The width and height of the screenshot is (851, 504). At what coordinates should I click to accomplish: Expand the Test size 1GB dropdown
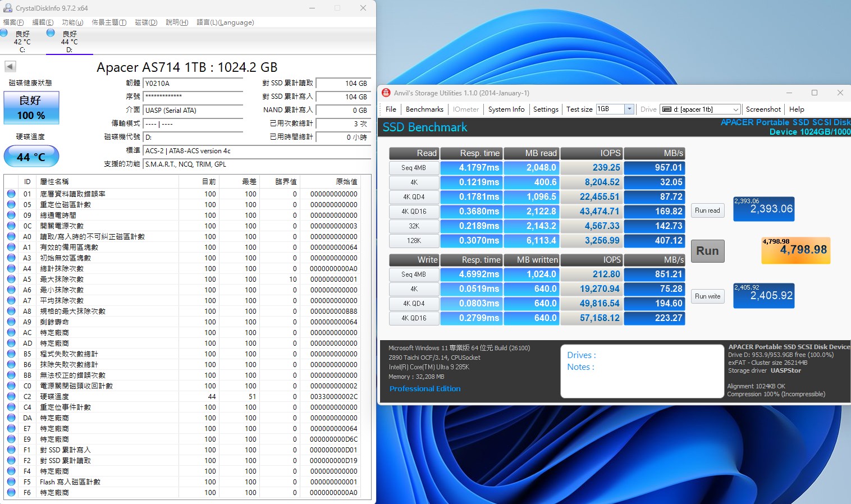click(x=629, y=109)
